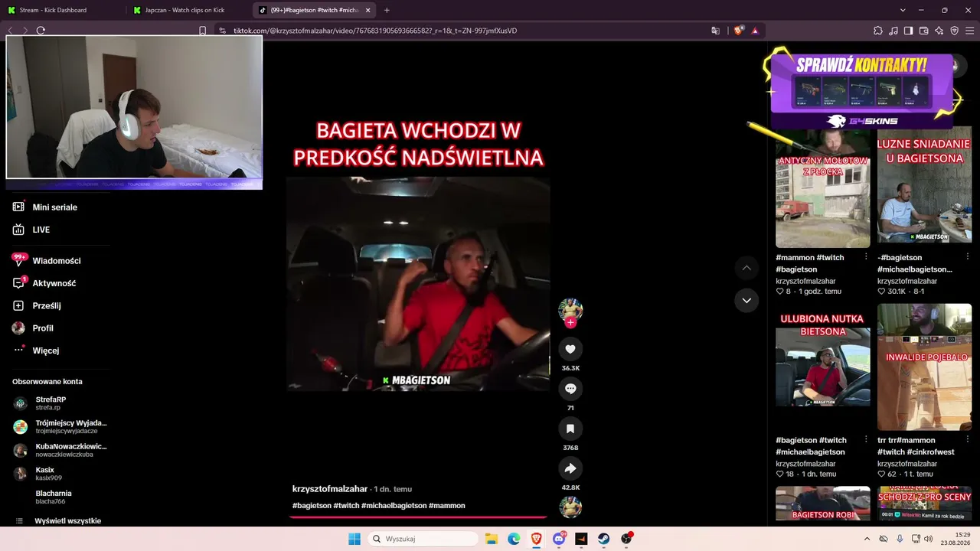Viewport: 980px width, 551px height.
Task: Open the #mammon hashtag in the caption
Action: point(447,506)
